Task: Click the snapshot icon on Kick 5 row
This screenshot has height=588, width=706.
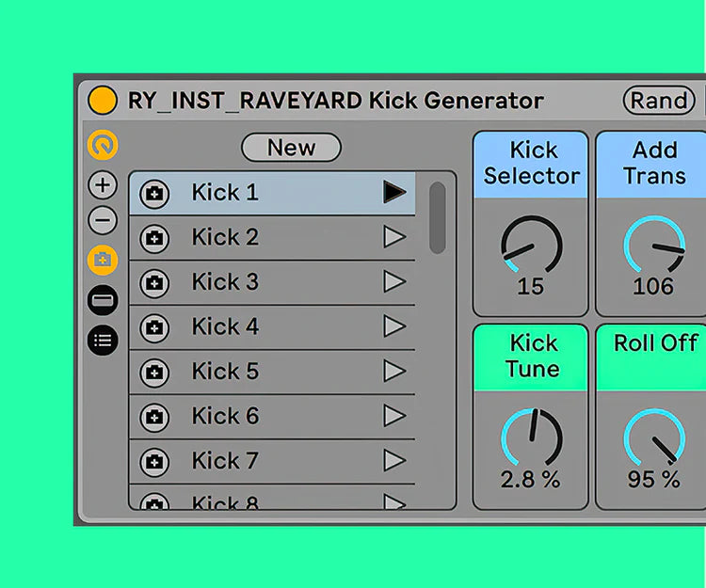Action: 154,373
